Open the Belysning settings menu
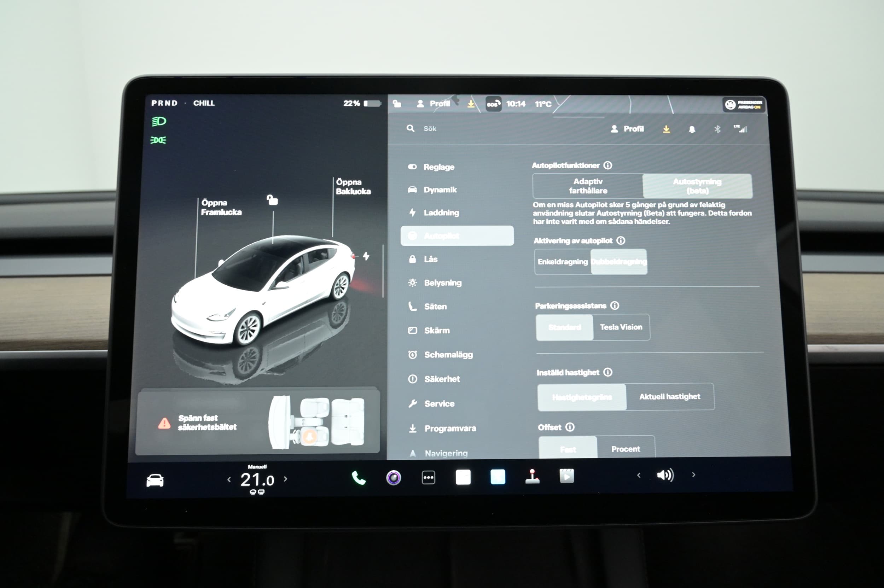The height and width of the screenshot is (588, 884). (443, 283)
